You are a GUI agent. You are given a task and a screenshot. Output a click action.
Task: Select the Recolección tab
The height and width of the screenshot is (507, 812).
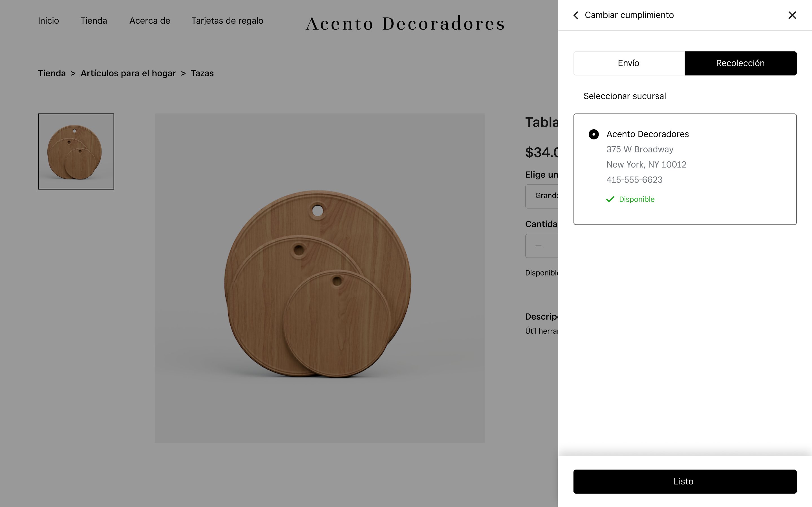[740, 63]
